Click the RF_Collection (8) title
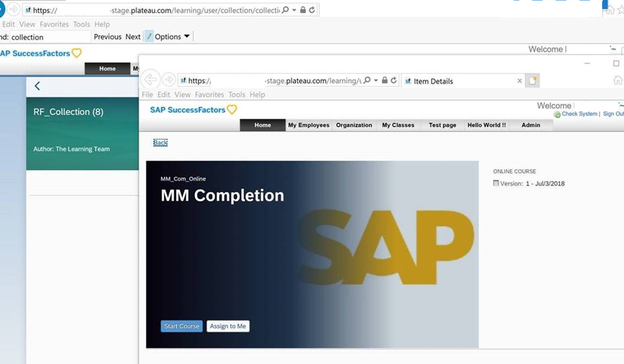The height and width of the screenshot is (364, 624). point(68,112)
